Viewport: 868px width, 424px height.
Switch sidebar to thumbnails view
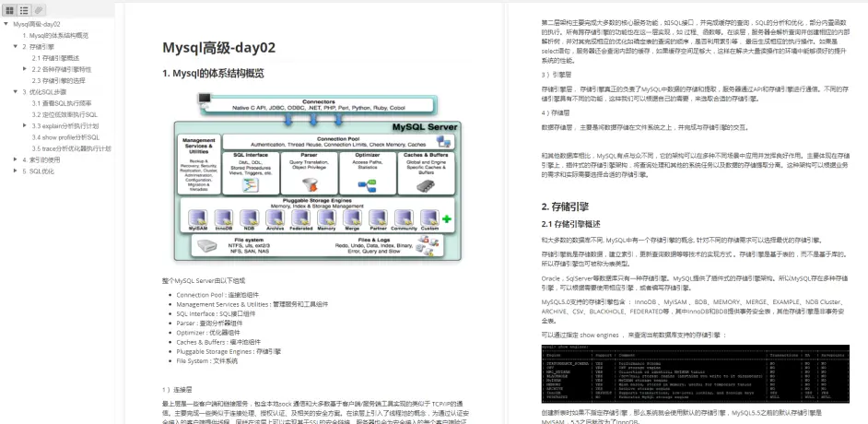tap(10, 10)
